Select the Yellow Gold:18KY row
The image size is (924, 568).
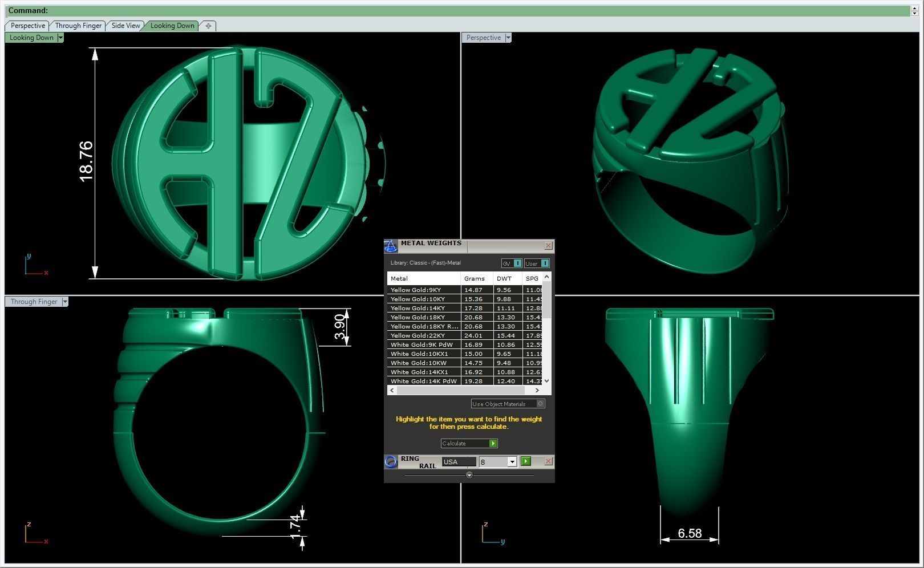pyautogui.click(x=465, y=317)
